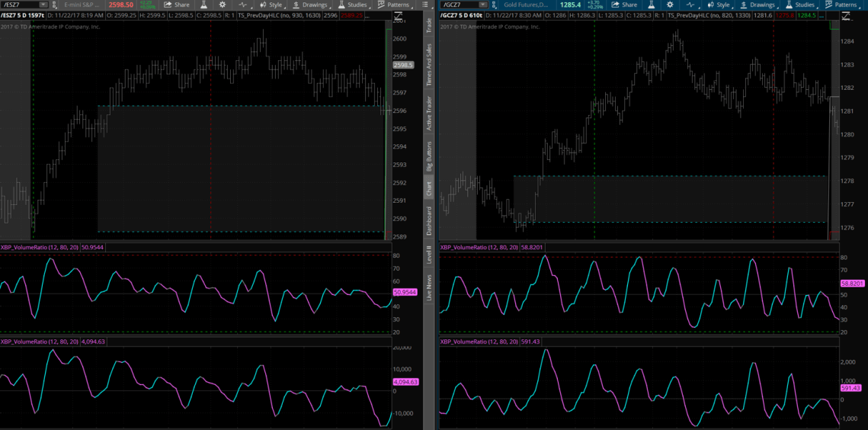The image size is (868, 430).
Task: Expand the /ESZ7 symbol dropdown arrow
Action: [x=43, y=5]
